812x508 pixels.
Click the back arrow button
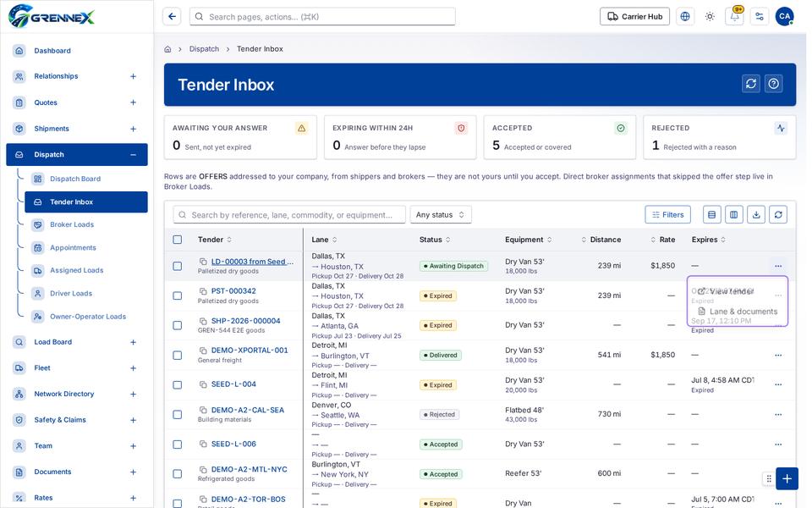[x=172, y=17]
